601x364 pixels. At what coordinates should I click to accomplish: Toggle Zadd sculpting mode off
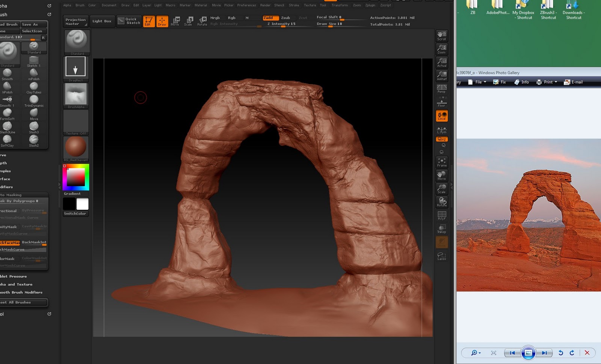270,17
